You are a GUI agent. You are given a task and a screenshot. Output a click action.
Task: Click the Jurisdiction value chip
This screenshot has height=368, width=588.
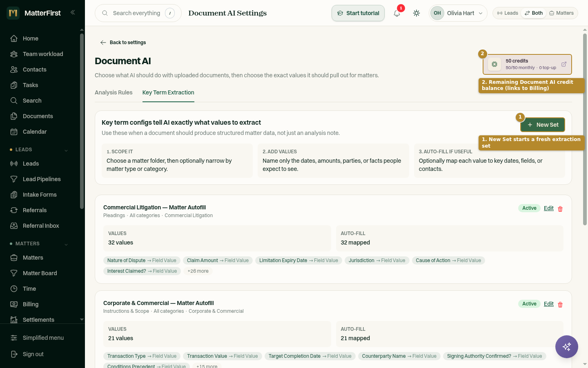click(377, 260)
